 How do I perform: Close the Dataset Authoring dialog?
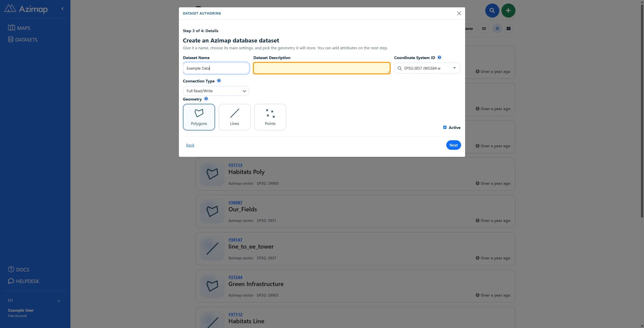tap(459, 13)
